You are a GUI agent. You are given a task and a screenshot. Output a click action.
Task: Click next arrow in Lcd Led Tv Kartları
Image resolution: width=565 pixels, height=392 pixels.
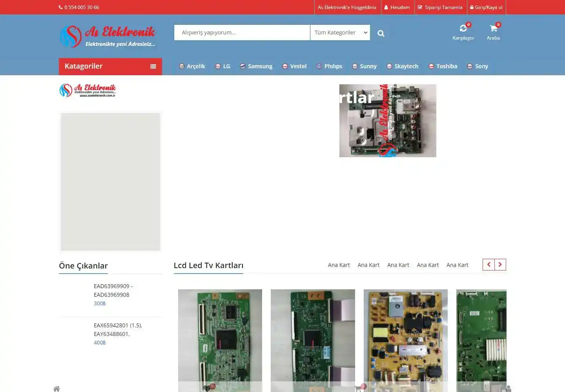(x=500, y=265)
